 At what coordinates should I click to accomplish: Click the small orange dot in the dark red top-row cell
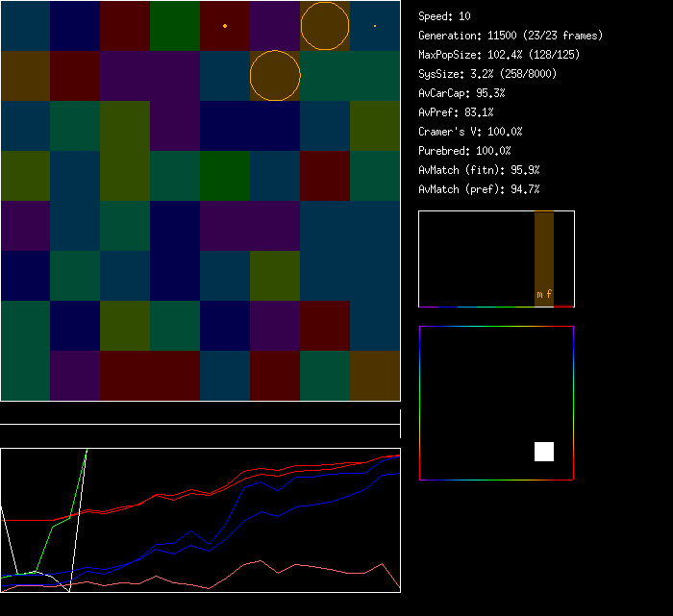point(225,26)
